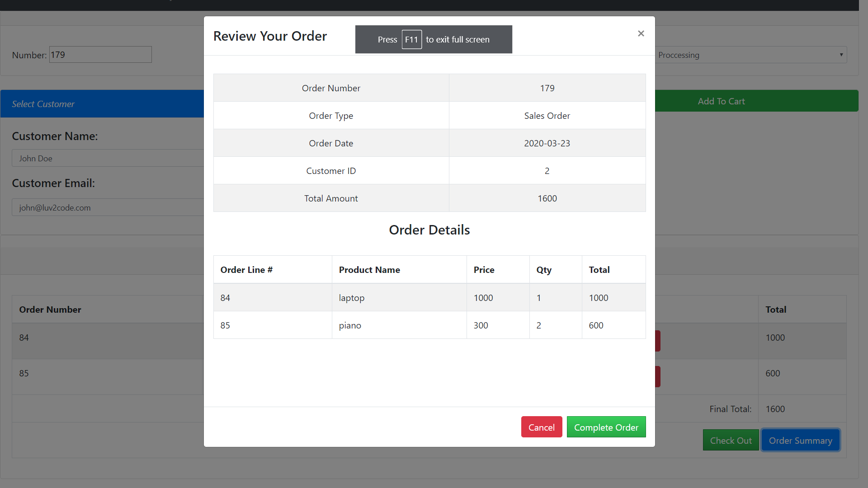Click order number 85 in the background table

point(23,373)
